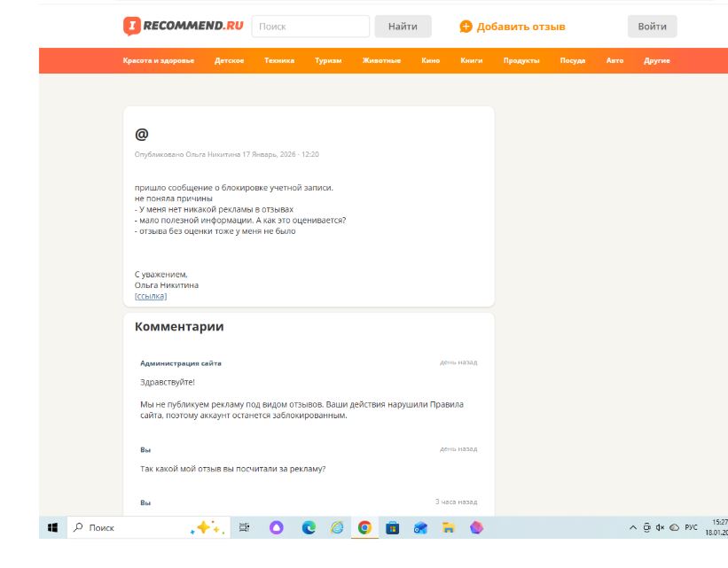Open the Windows Start menu
Image resolution: width=728 pixels, height=568 pixels.
[x=53, y=527]
